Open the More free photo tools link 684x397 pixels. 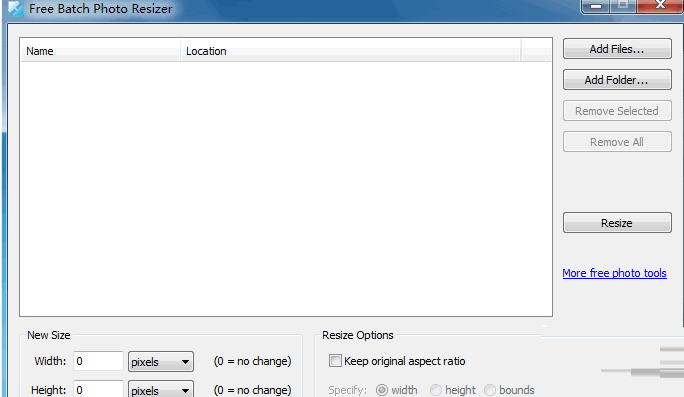(x=614, y=273)
